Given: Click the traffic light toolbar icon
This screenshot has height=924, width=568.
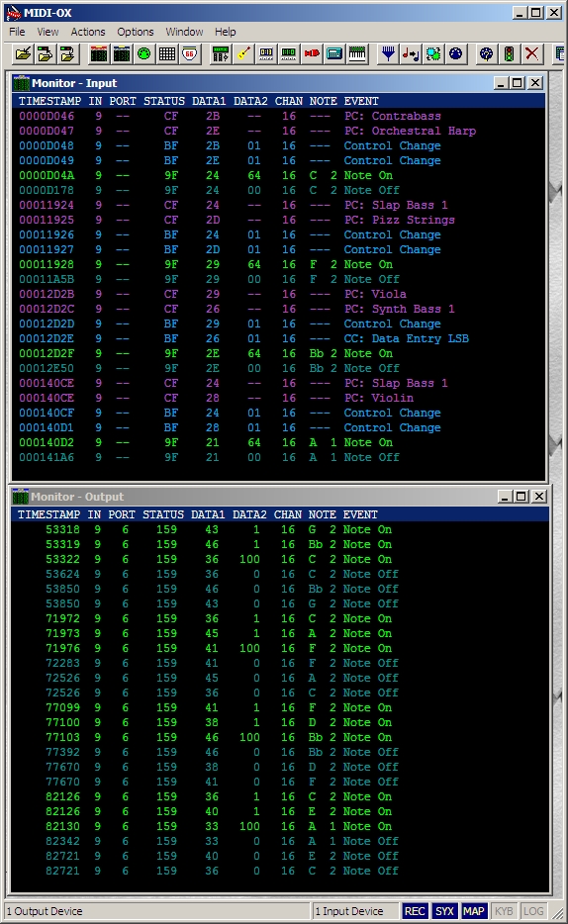Looking at the screenshot, I should (509, 54).
